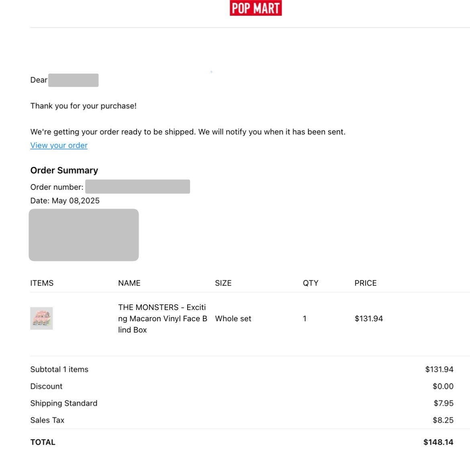Click the TOTAL amount $148.14
Screen dimensions: 470x476
tap(438, 442)
